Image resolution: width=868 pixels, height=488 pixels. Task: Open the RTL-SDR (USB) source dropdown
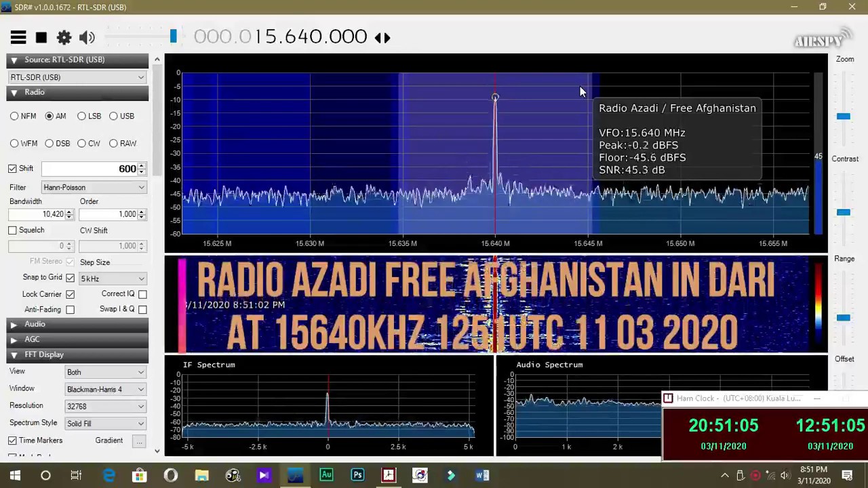click(77, 77)
